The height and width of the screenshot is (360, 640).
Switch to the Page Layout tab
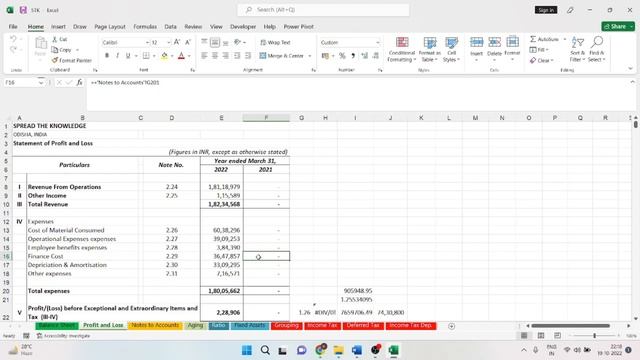(x=110, y=27)
